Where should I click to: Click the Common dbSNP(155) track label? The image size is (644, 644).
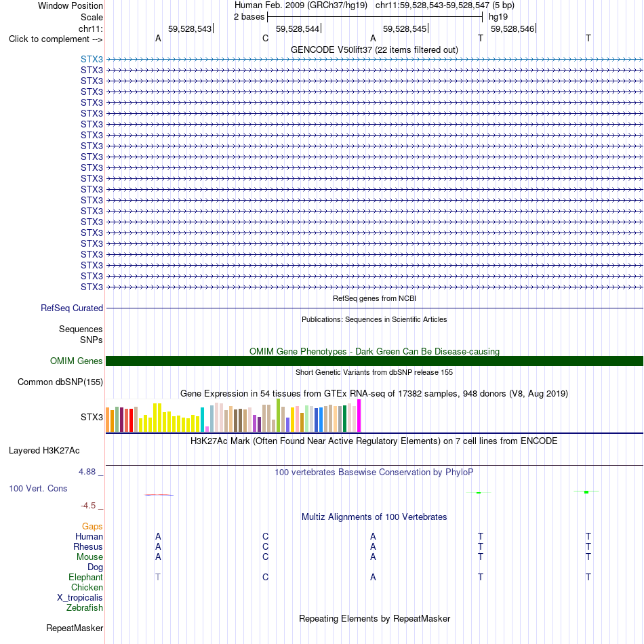tap(60, 382)
